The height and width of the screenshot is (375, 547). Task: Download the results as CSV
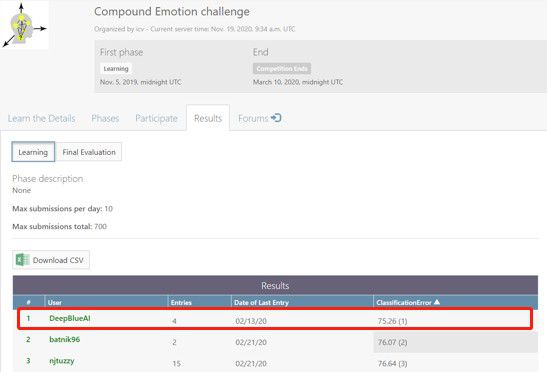tap(51, 260)
